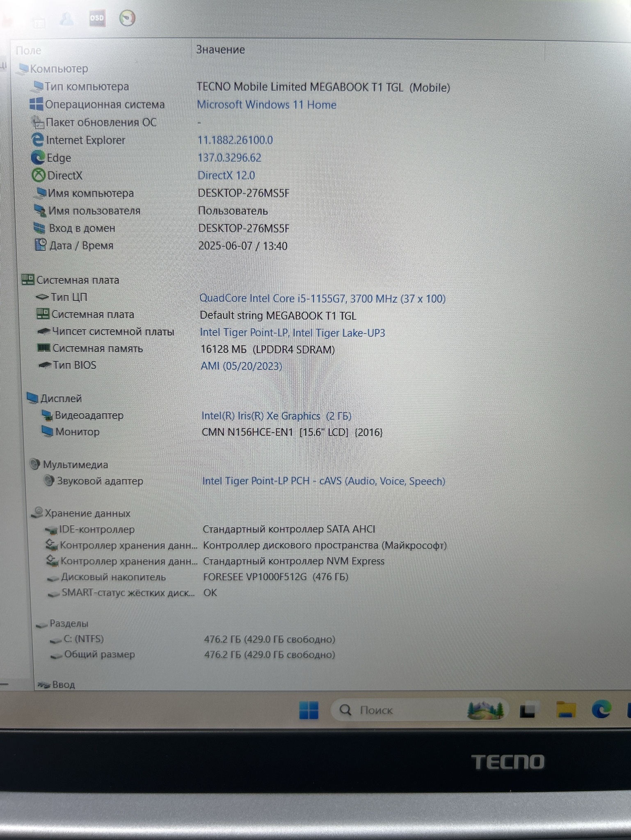Screen dimensions: 631x840
Task: Click the OSD panel toolbar icon
Action: point(97,18)
